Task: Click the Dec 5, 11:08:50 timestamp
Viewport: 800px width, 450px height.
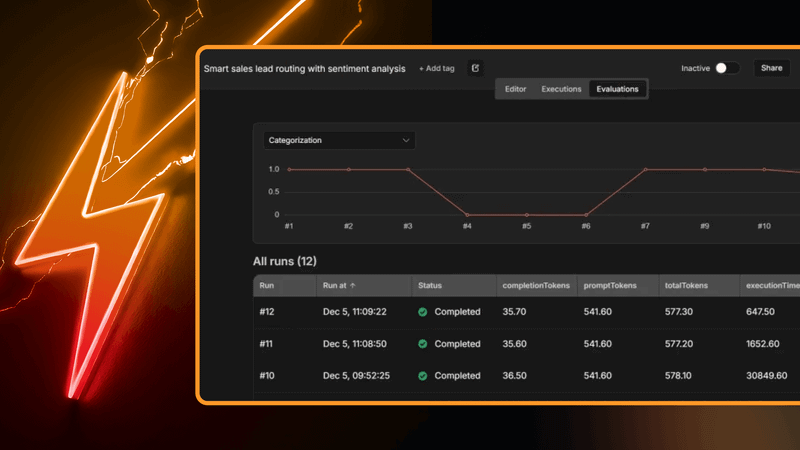Action: (355, 344)
